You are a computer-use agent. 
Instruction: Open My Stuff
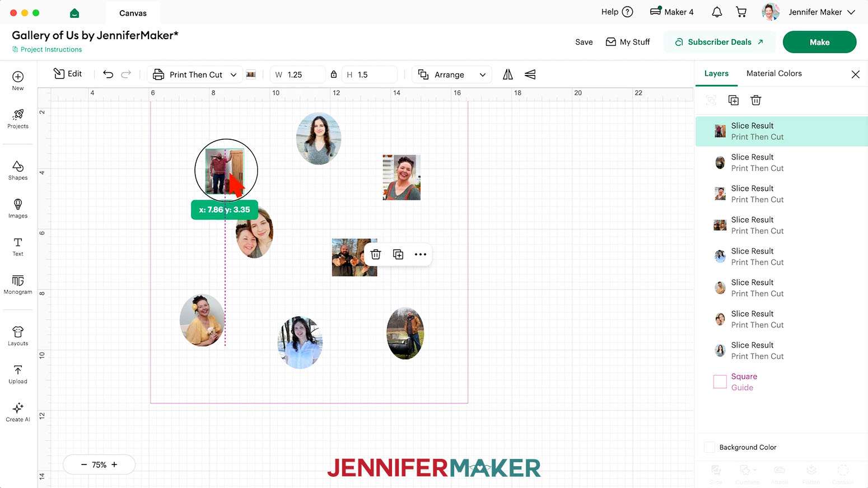(x=628, y=42)
